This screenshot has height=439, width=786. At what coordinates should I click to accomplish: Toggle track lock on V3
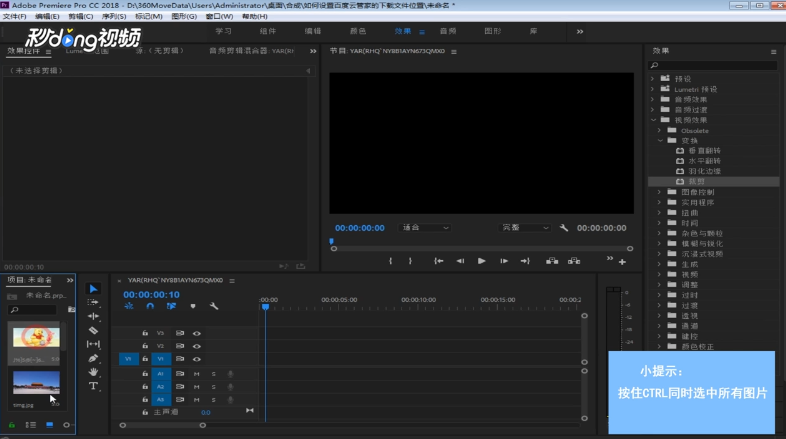pyautogui.click(x=145, y=333)
